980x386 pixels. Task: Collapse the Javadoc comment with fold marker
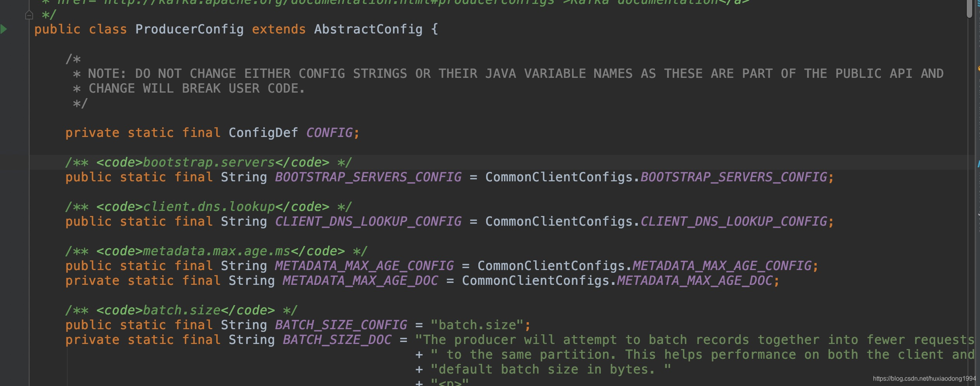coord(29,15)
